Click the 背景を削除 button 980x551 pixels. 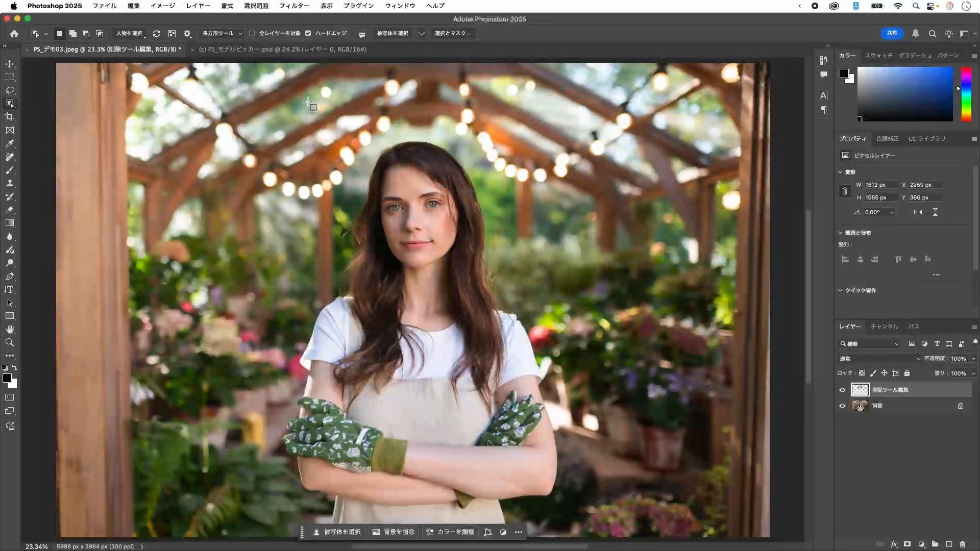[x=394, y=532]
